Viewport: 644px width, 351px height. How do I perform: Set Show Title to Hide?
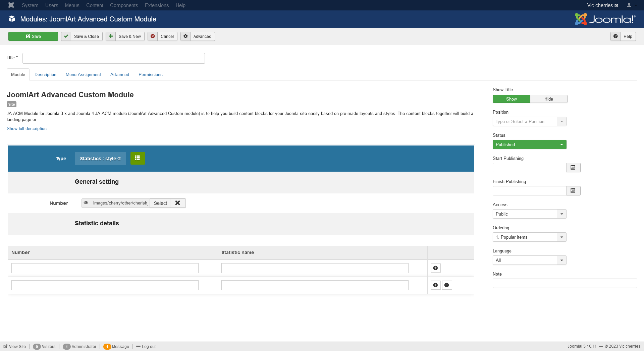[x=549, y=99]
